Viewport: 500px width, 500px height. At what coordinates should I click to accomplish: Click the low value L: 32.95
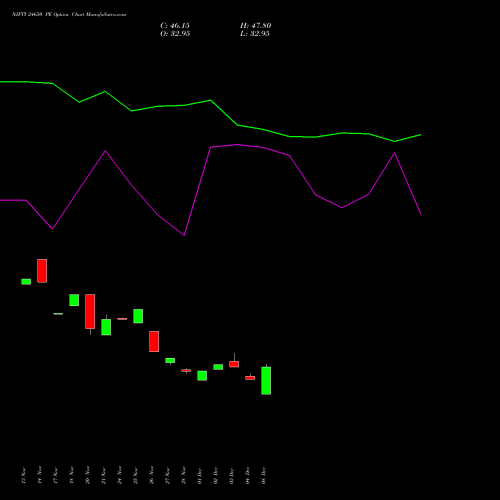(x=255, y=34)
